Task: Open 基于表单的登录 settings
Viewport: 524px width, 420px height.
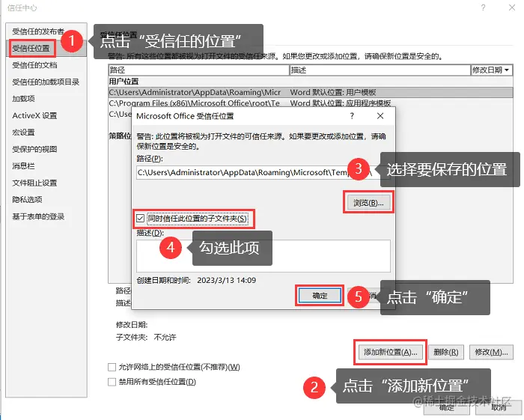Action: click(38, 216)
